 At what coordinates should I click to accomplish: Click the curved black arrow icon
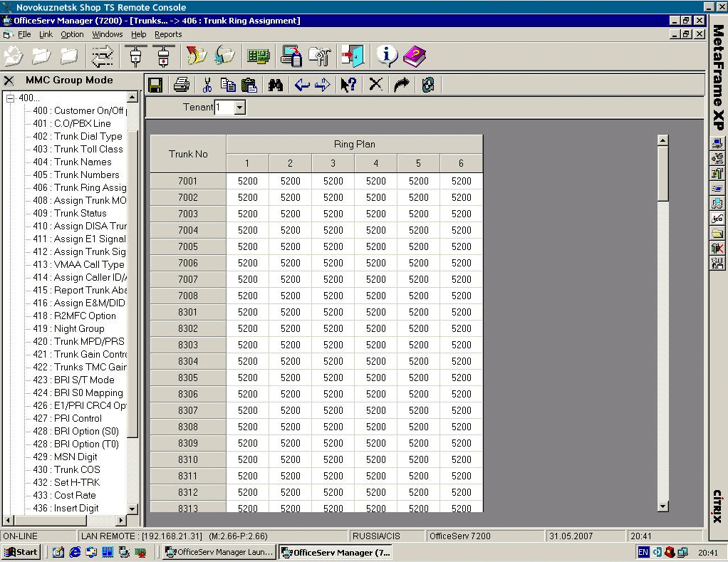click(402, 85)
